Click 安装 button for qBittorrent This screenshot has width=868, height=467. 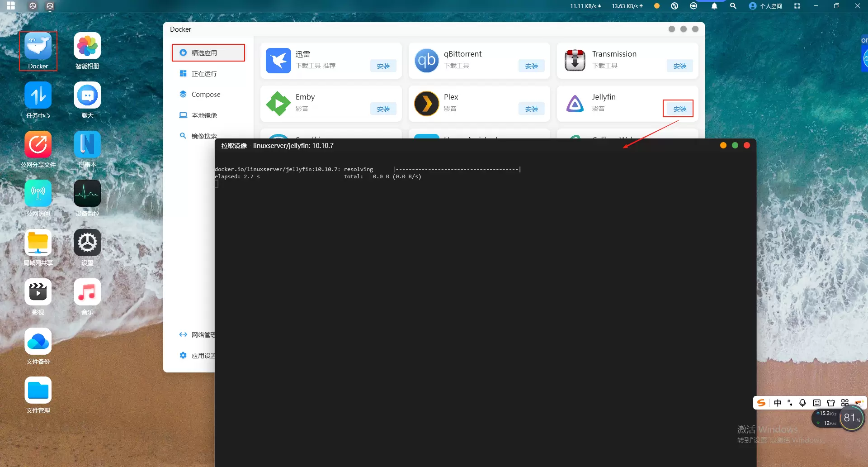(x=531, y=66)
